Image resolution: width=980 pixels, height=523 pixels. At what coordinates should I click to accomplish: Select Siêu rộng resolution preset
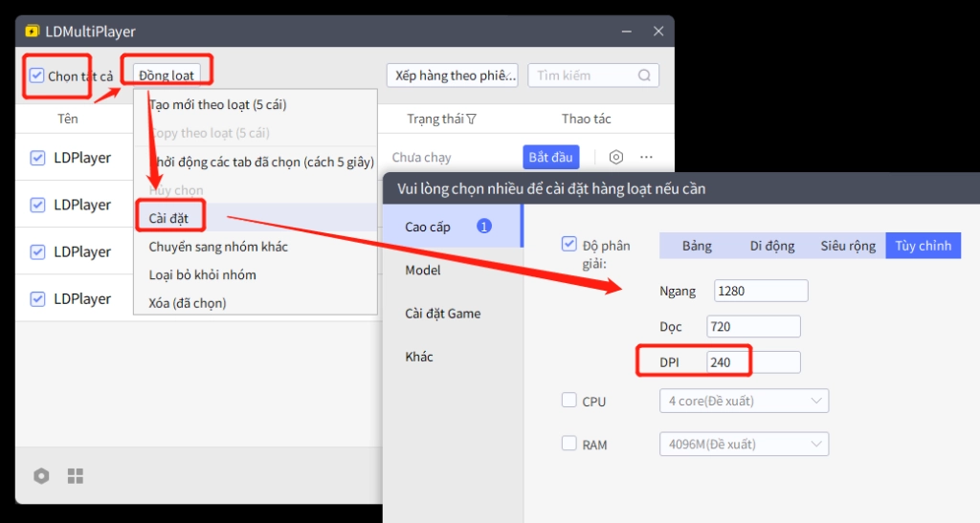click(x=848, y=246)
